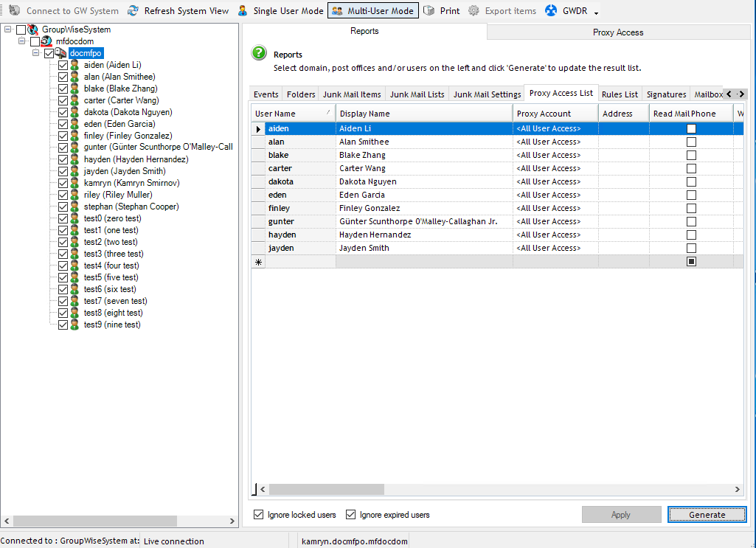Viewport: 756px width, 548px height.
Task: Sort by User Name column header
Action: coord(293,114)
